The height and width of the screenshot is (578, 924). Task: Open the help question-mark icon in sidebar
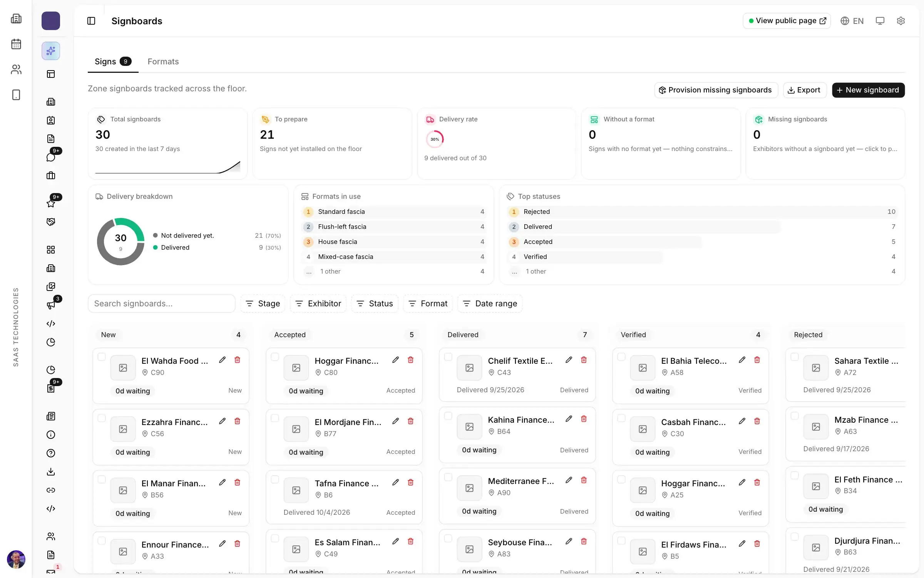point(51,453)
